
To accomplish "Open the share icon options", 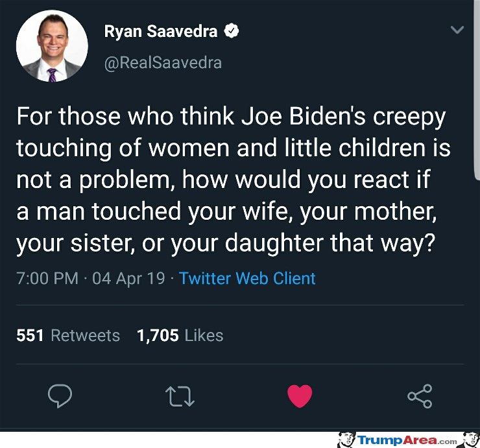I will [x=420, y=396].
